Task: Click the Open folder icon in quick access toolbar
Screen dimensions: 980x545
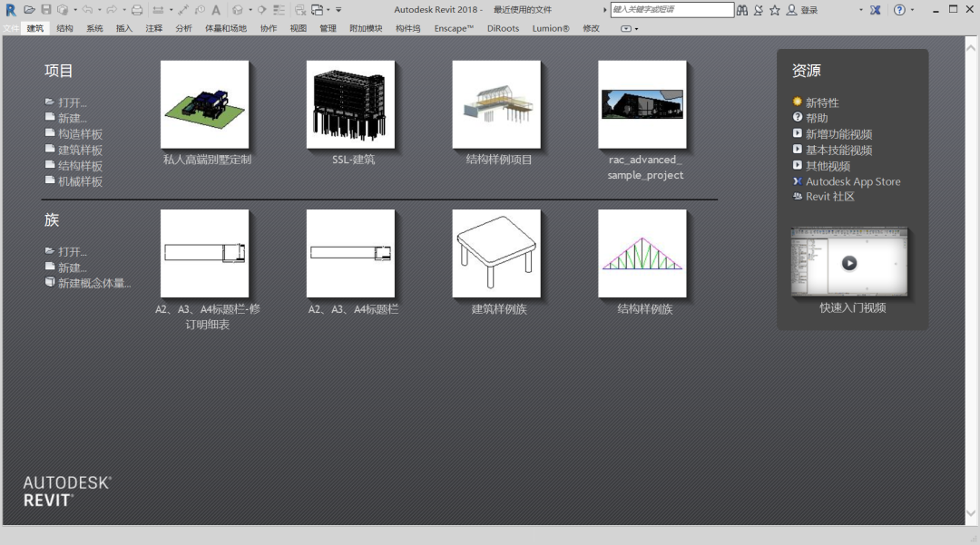Action: pos(29,10)
